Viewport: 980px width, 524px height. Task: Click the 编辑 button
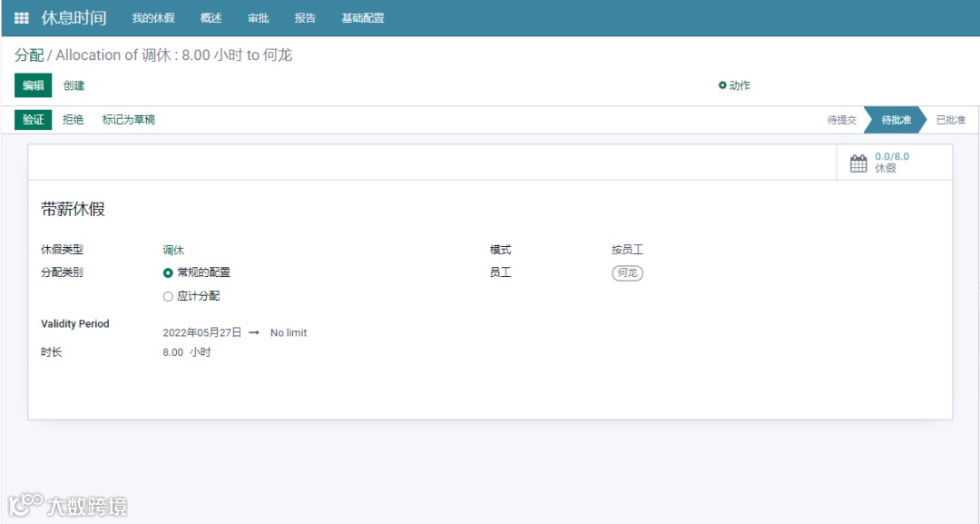tap(34, 85)
